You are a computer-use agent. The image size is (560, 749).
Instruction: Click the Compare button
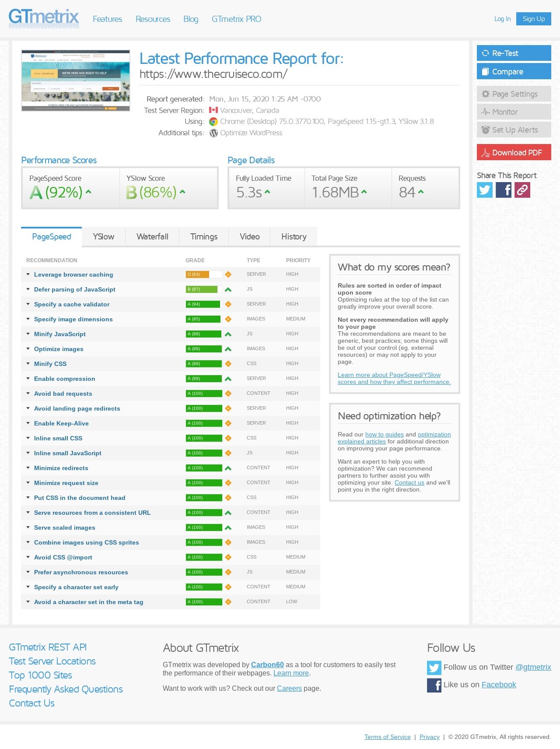pyautogui.click(x=514, y=71)
